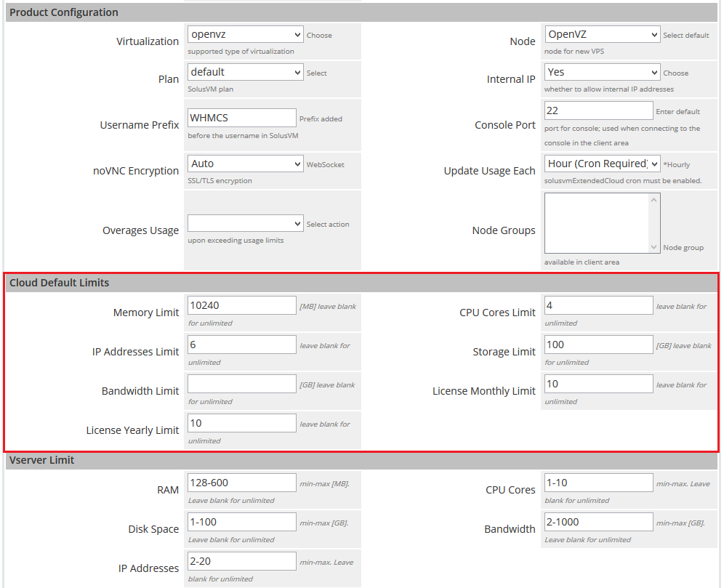Click the Update Usage Each label
The height and width of the screenshot is (588, 724).
pyautogui.click(x=489, y=171)
